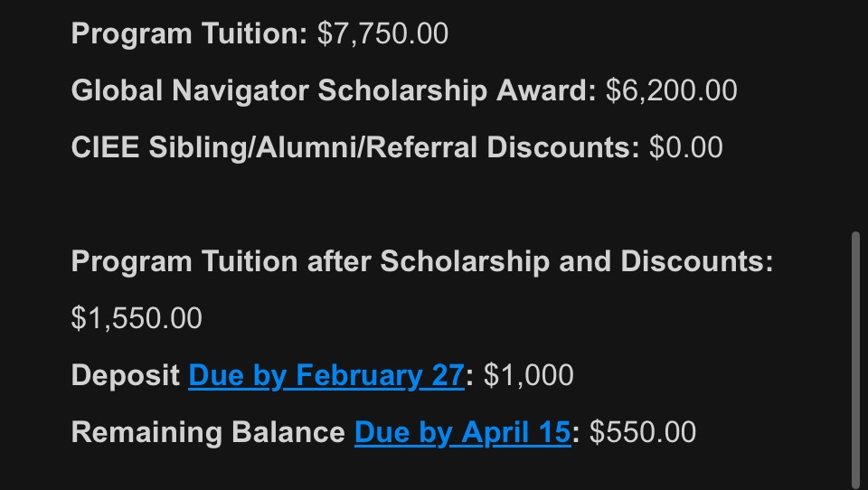868x490 pixels.
Task: Click the word CIEE in discounts line
Action: tap(105, 148)
